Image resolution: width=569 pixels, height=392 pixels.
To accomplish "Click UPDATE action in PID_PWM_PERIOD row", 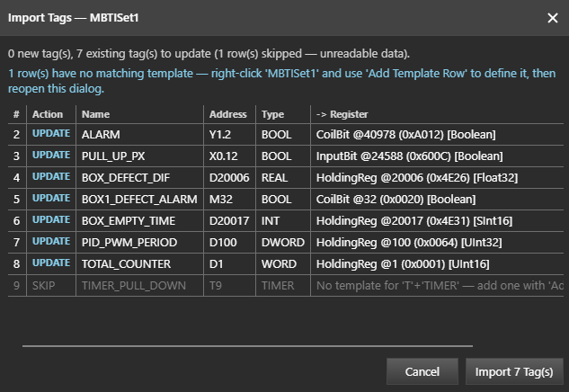I will click(x=51, y=241).
